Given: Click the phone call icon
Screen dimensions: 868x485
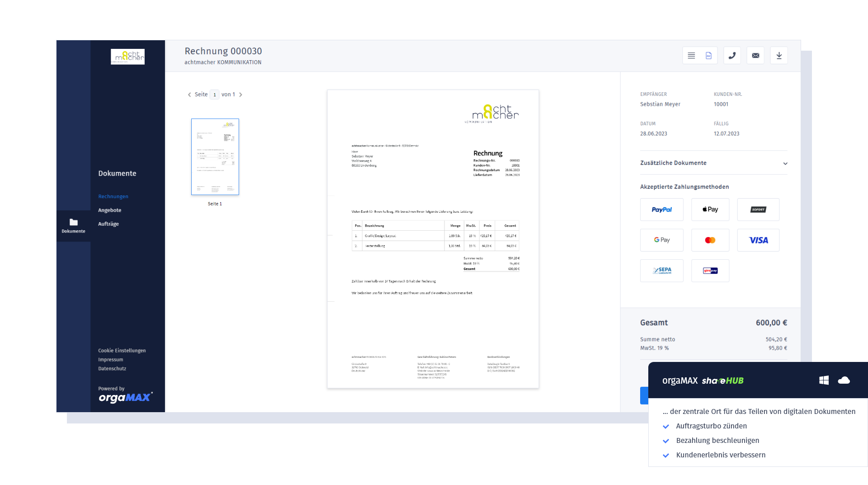Looking at the screenshot, I should [x=732, y=56].
